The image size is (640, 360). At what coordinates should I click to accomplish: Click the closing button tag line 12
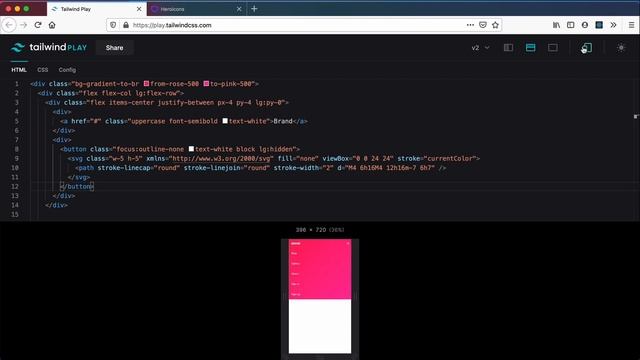(77, 187)
